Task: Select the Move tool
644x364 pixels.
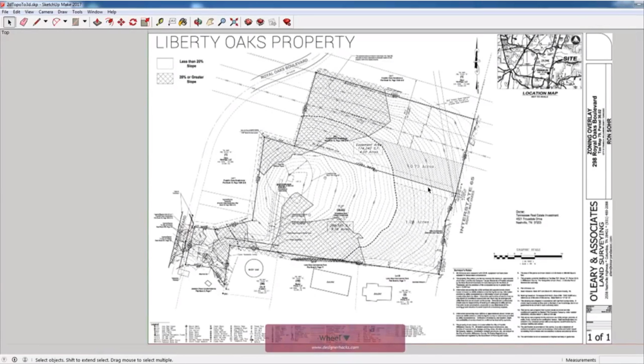Action: click(121, 22)
